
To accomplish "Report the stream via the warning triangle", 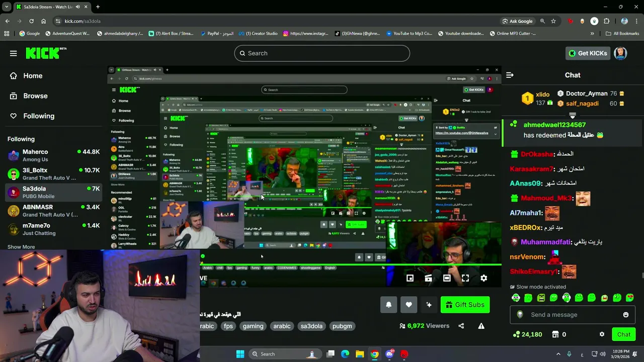I will click(481, 326).
